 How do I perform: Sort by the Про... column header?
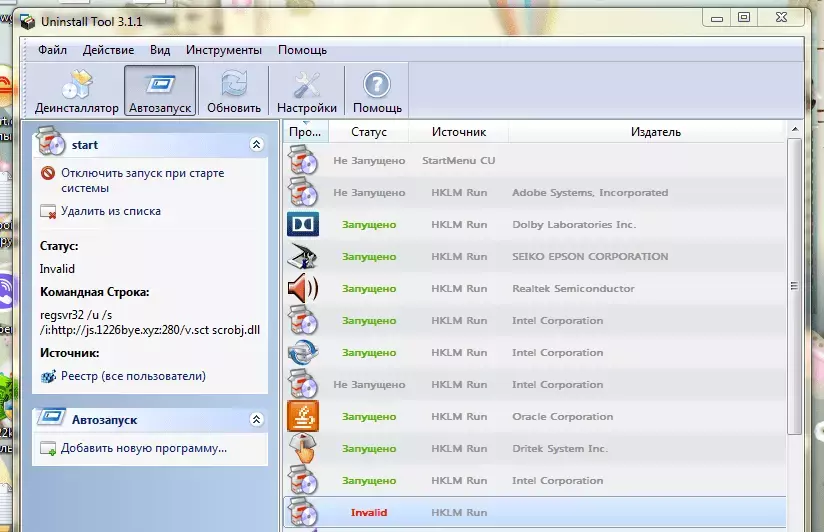(305, 132)
